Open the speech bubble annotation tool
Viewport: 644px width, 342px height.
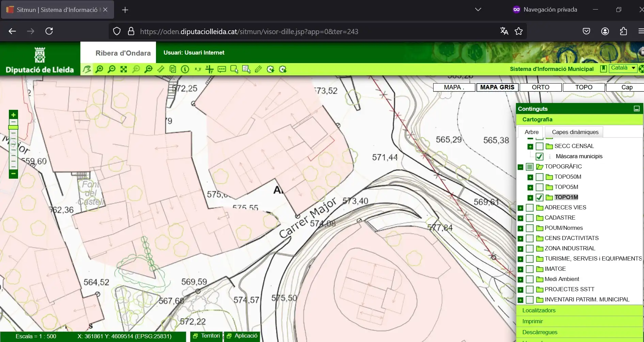pyautogui.click(x=222, y=69)
